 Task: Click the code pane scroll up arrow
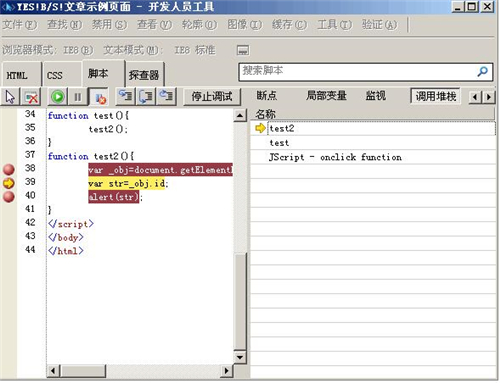(x=240, y=116)
